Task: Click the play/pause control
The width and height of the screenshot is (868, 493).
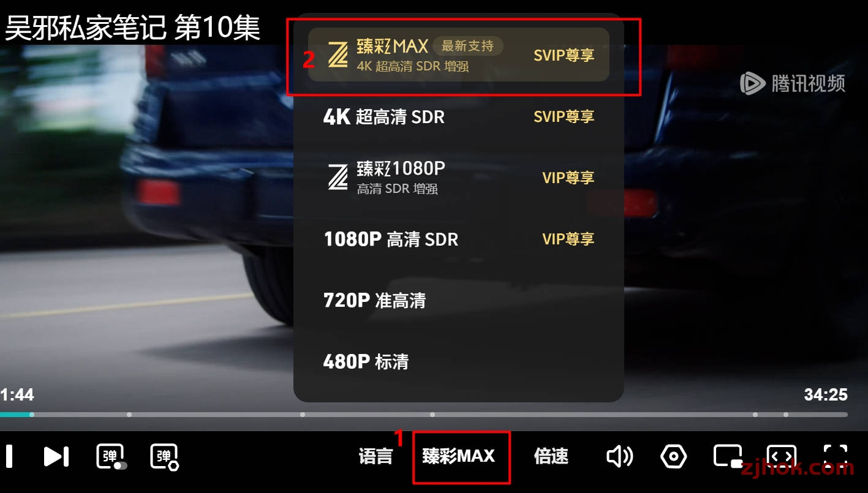Action: click(x=9, y=456)
